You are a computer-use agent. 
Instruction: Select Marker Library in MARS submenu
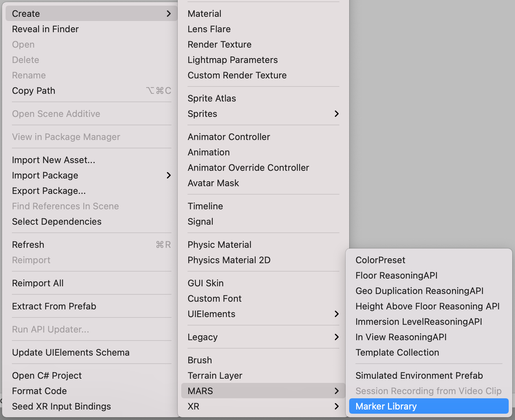tap(386, 406)
